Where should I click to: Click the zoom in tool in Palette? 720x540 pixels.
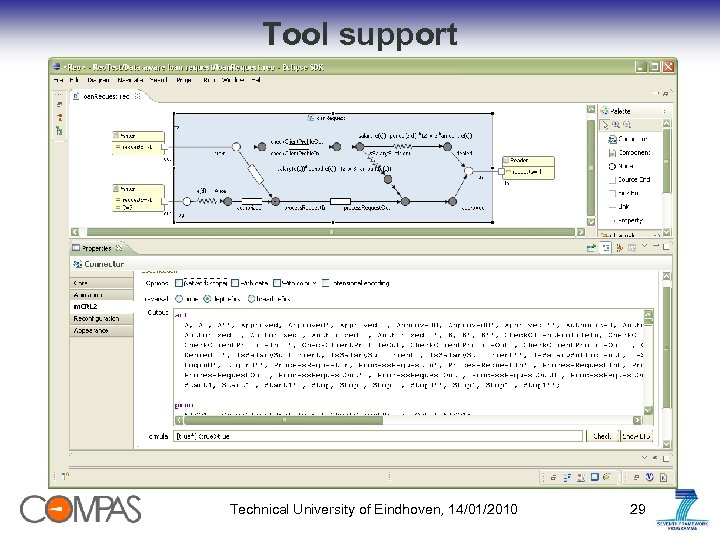pos(616,124)
